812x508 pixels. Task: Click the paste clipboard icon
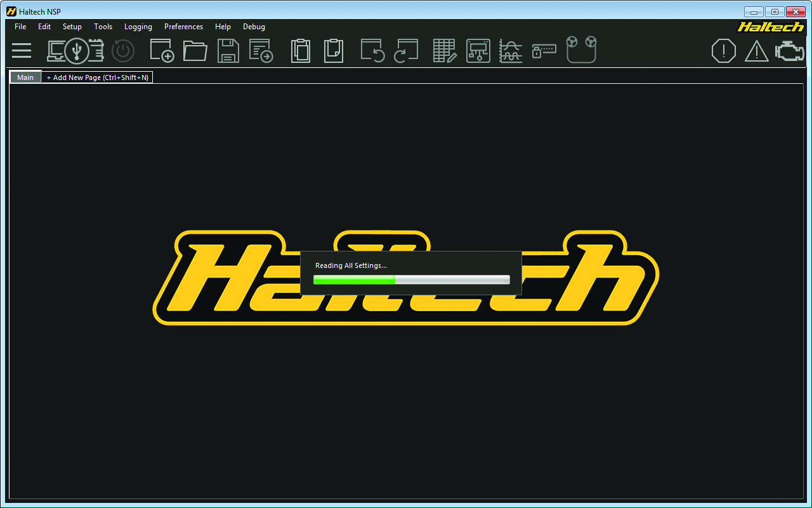coord(334,51)
